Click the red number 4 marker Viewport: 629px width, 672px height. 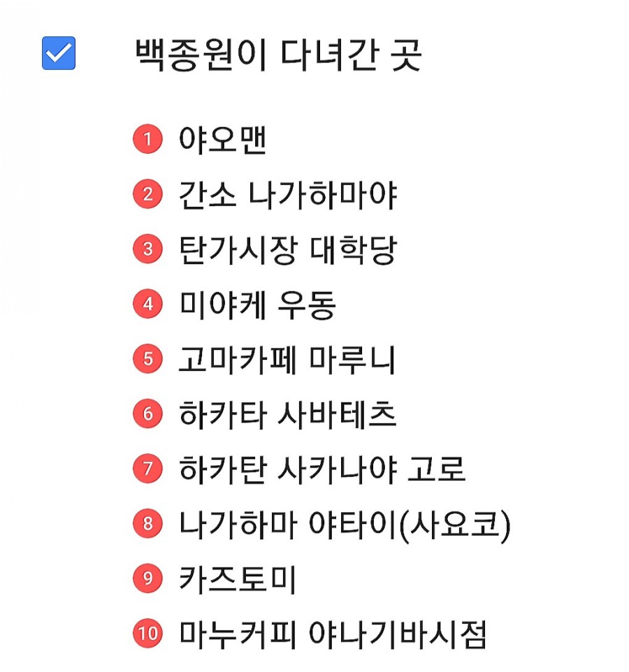tap(147, 303)
